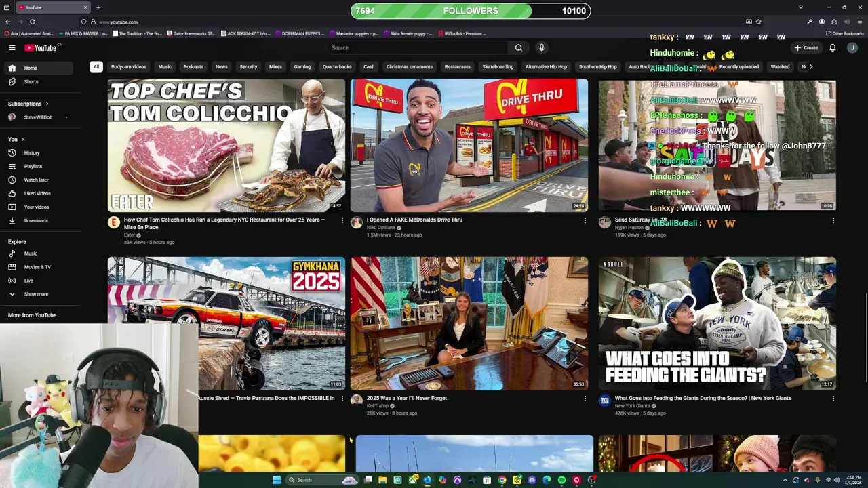Select the All filter chip

[x=96, y=67]
